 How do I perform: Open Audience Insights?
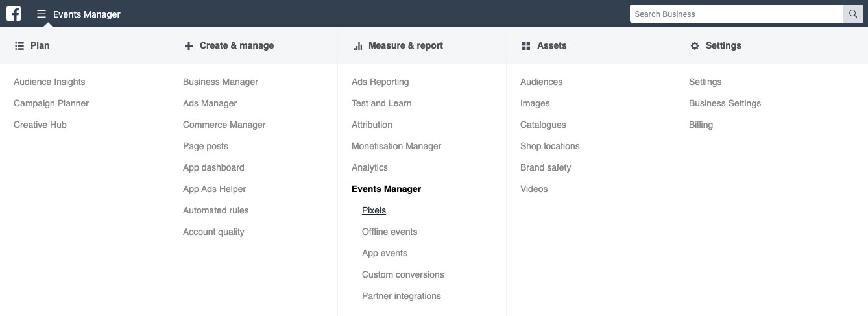tap(49, 82)
